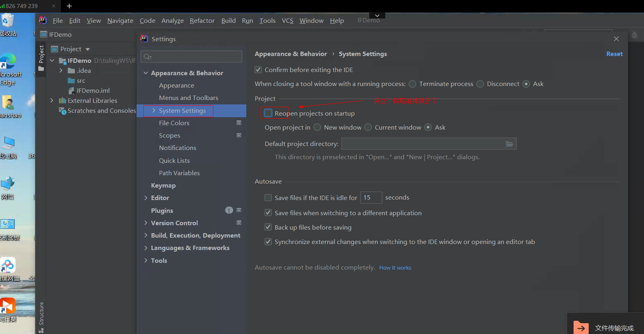644x334 pixels.
Task: Expand the Tools settings group
Action: pos(146,260)
